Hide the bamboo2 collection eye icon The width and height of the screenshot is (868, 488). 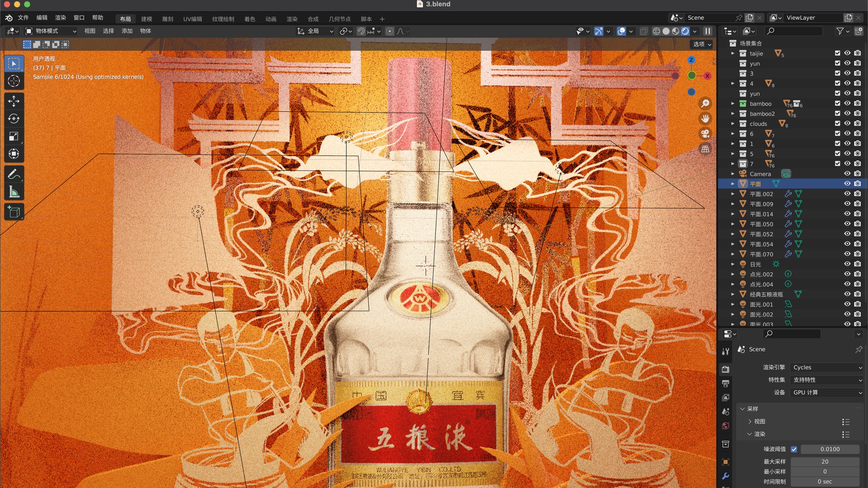point(847,114)
